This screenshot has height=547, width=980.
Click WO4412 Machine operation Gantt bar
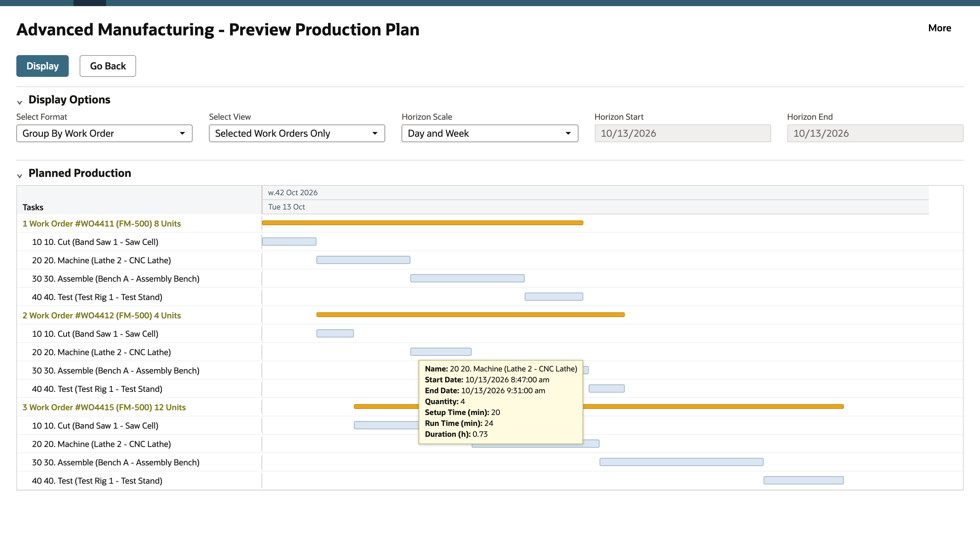441,352
